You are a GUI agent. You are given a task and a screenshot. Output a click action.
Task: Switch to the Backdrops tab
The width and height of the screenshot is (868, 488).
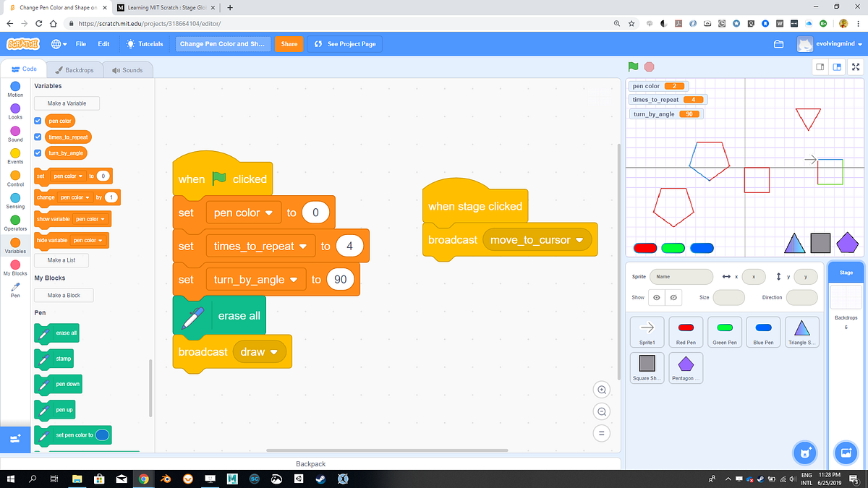75,69
